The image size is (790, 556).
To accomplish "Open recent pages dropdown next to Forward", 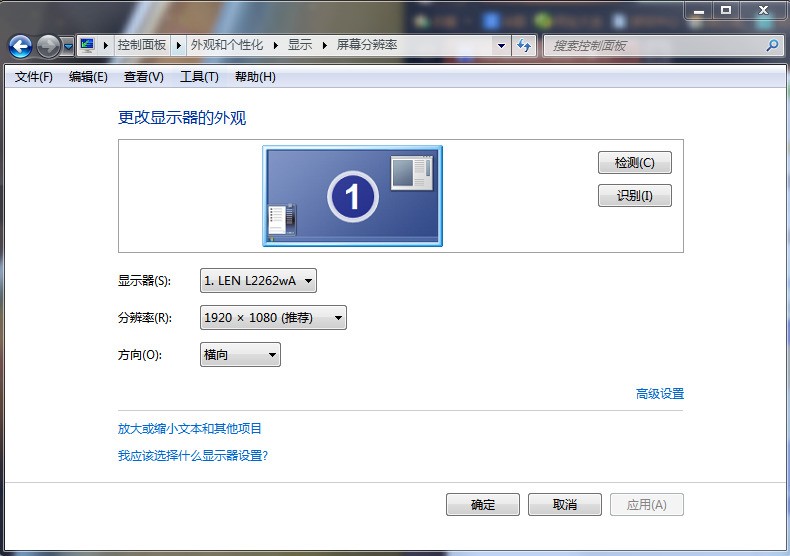I will (x=69, y=47).
